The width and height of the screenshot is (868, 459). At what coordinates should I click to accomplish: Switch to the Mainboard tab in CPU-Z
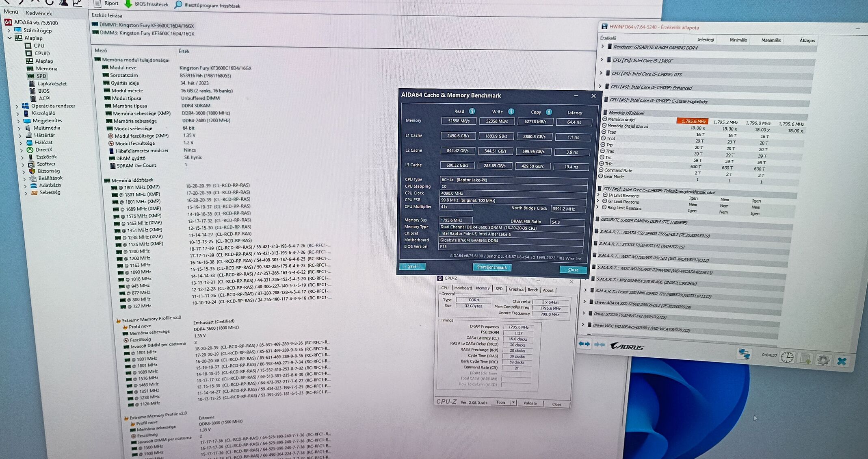click(x=463, y=288)
